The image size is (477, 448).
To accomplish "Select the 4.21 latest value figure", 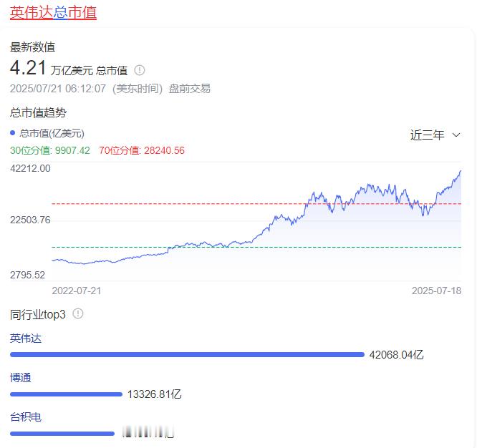I will 28,67.
